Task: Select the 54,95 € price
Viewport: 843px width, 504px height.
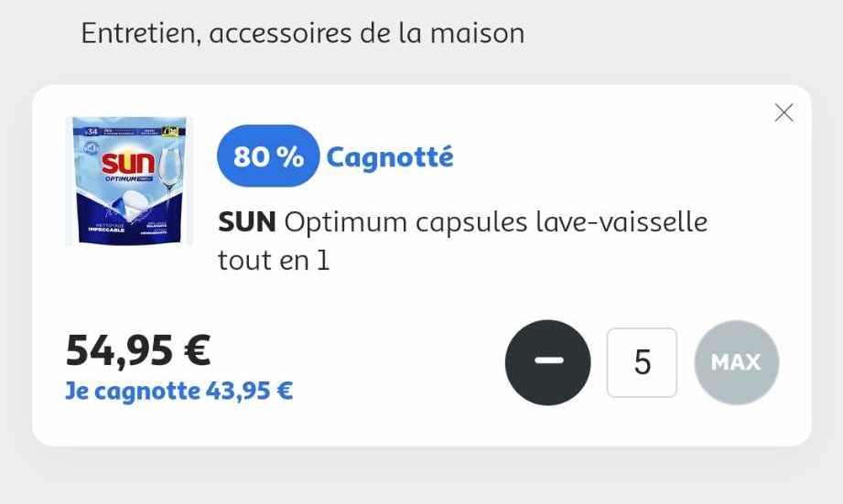Action: pyautogui.click(x=138, y=349)
